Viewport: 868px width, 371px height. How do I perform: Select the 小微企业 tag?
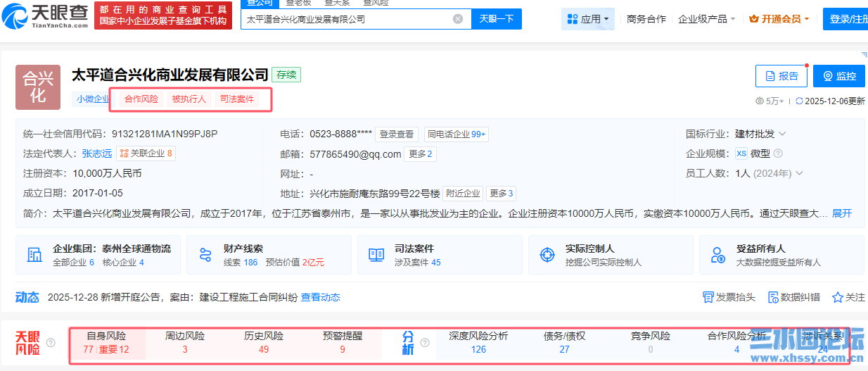pyautogui.click(x=92, y=99)
